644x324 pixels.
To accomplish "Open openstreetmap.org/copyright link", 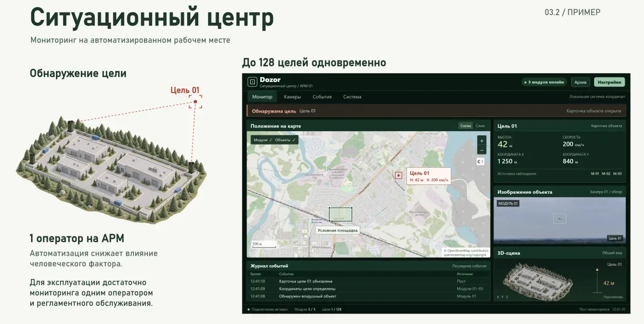I will click(x=466, y=255).
